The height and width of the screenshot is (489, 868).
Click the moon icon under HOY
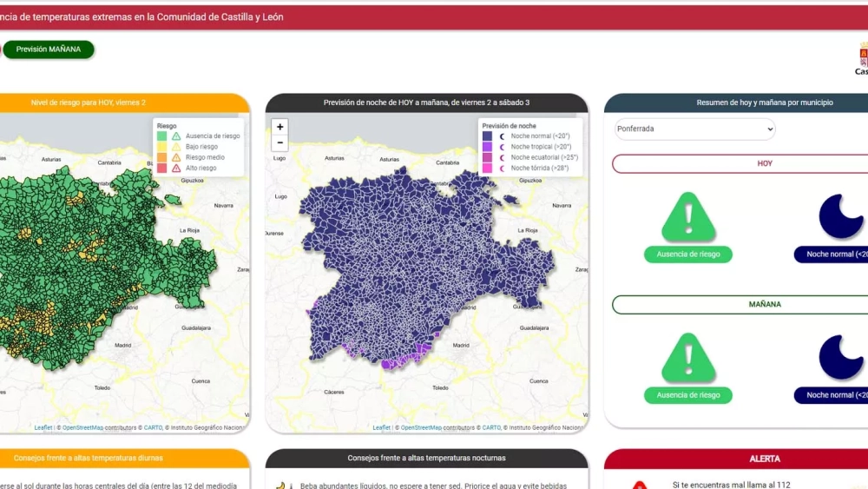[x=841, y=217]
